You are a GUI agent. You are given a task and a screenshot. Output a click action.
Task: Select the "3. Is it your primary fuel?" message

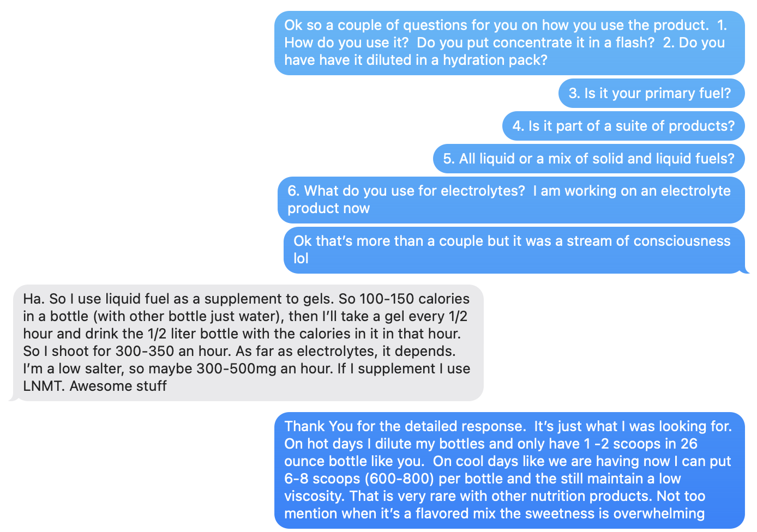[x=651, y=93]
